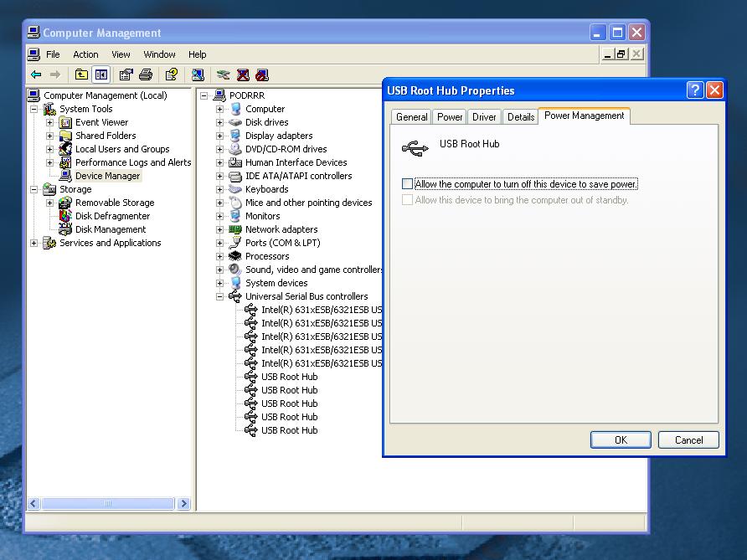Click the Keyboards icon
Screen dimensions: 747x560
point(235,189)
